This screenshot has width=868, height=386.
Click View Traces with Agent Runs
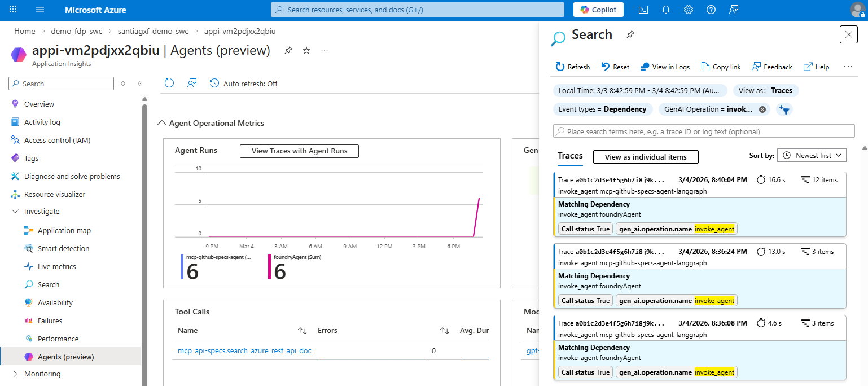[299, 151]
